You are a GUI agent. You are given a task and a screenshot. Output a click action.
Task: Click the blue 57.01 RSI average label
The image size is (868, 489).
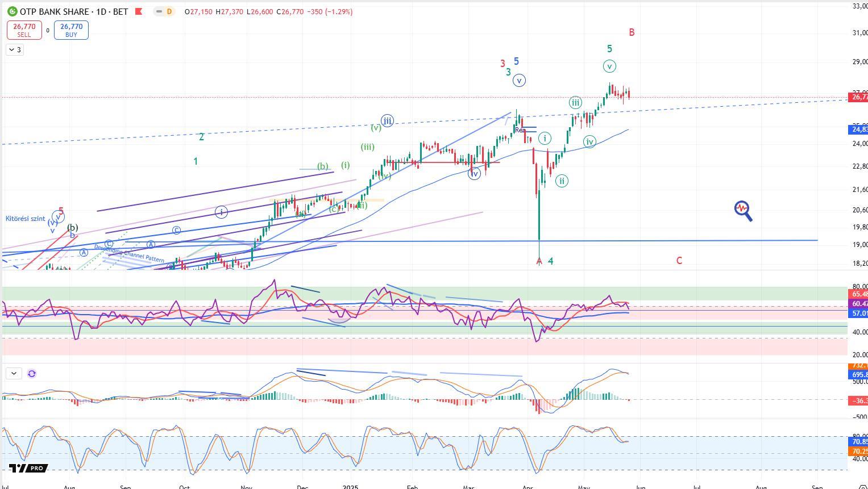tap(858, 314)
